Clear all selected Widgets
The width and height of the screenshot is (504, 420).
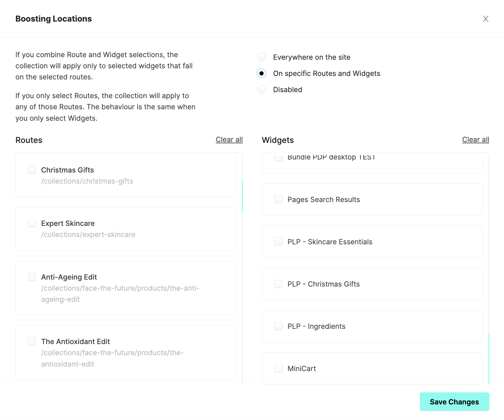pos(475,139)
